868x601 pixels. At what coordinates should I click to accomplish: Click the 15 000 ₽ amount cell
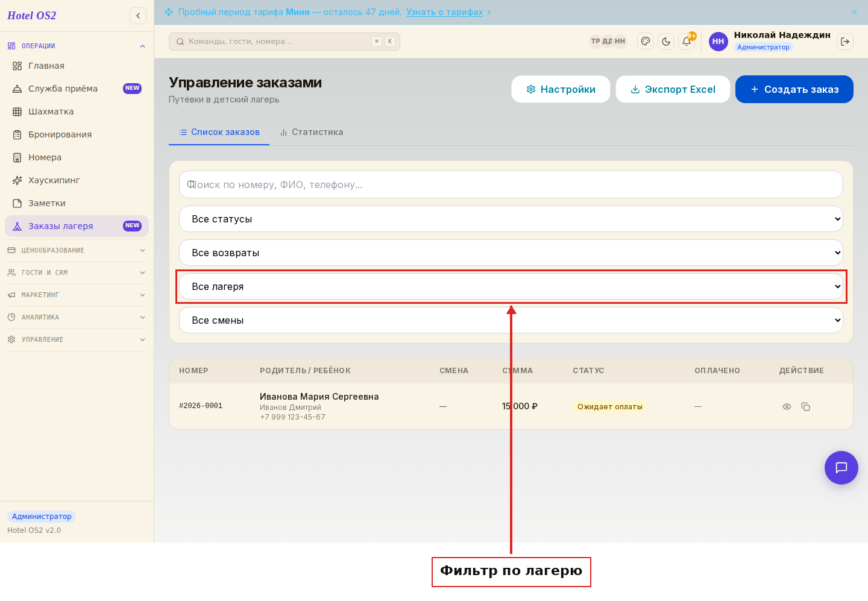click(x=520, y=406)
